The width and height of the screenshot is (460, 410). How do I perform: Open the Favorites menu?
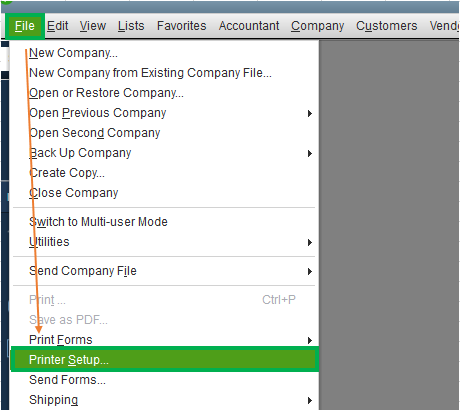(182, 26)
